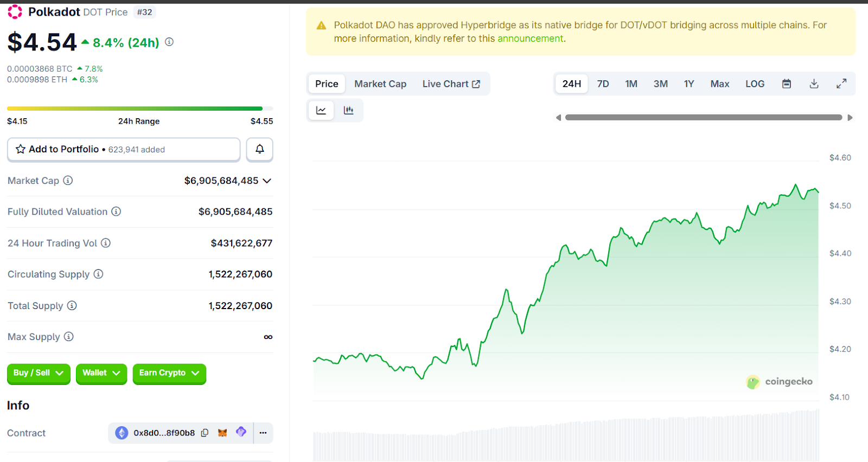Click the price alert bell icon
The width and height of the screenshot is (868, 462).
[259, 149]
